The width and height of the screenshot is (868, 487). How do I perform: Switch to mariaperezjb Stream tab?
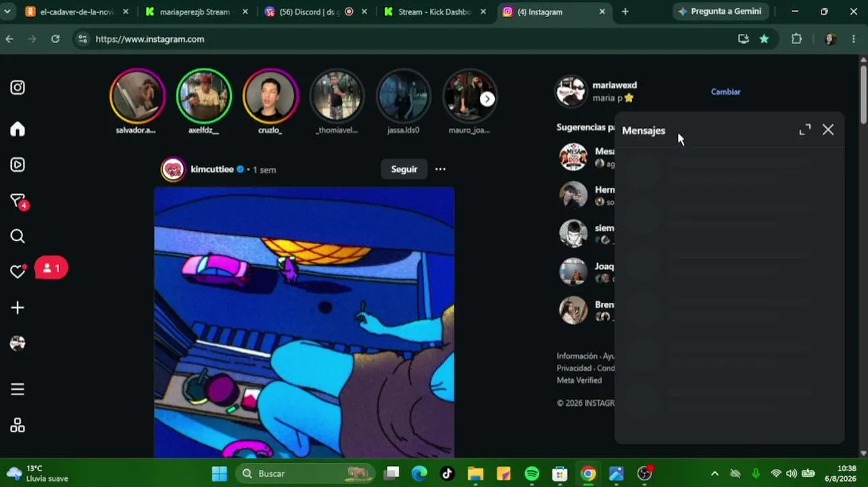pyautogui.click(x=196, y=11)
